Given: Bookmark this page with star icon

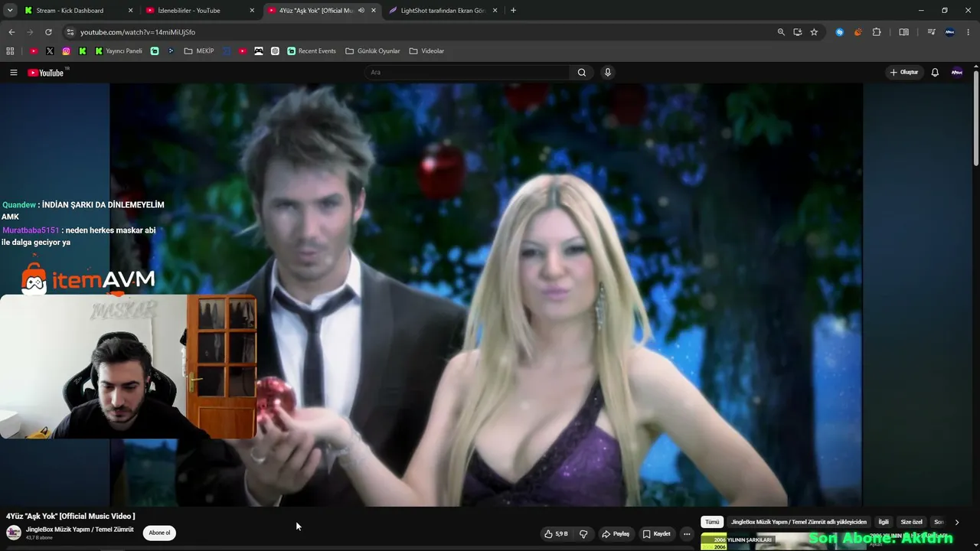Looking at the screenshot, I should click(814, 32).
